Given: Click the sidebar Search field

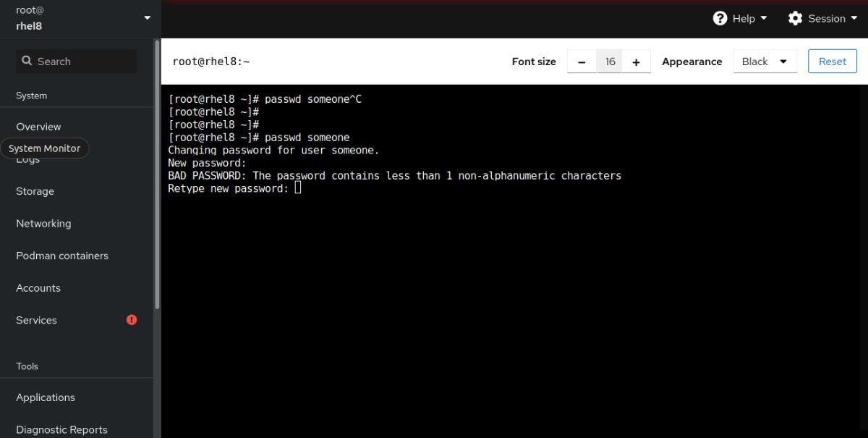Looking at the screenshot, I should tap(77, 62).
